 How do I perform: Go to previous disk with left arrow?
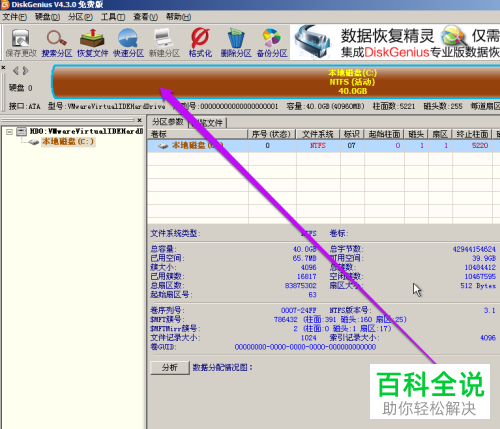[x=16, y=71]
